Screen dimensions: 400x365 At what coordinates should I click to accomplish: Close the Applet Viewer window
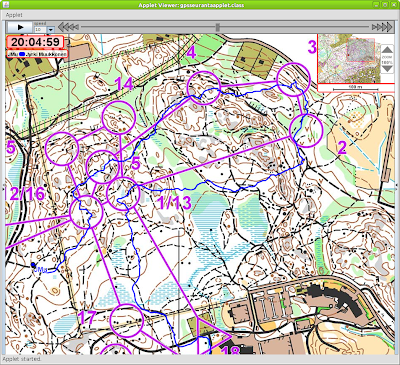tap(393, 5)
